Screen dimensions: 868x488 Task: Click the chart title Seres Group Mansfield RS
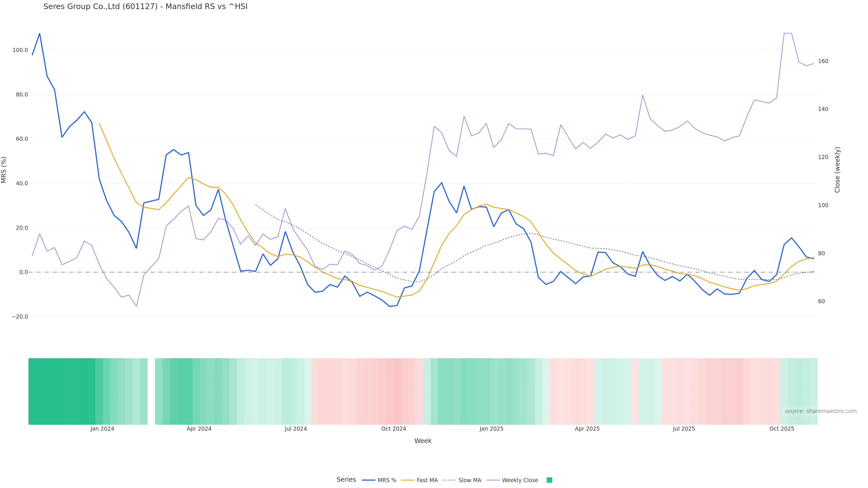pyautogui.click(x=145, y=7)
